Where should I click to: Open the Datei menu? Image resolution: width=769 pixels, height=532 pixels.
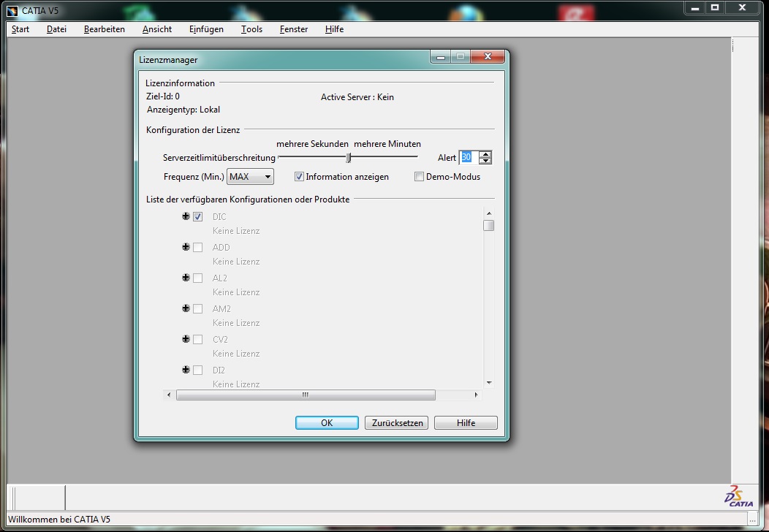[56, 29]
